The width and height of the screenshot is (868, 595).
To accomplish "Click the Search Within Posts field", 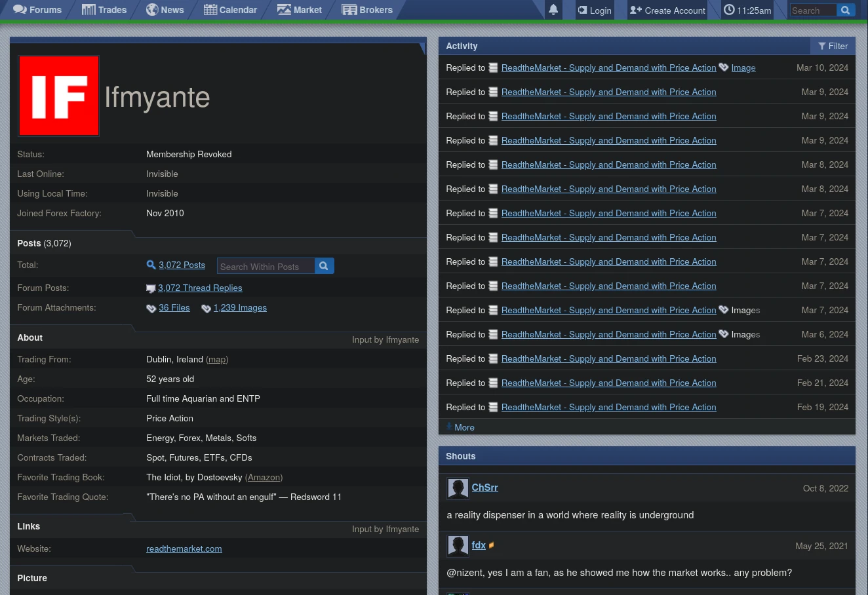I will [x=266, y=266].
